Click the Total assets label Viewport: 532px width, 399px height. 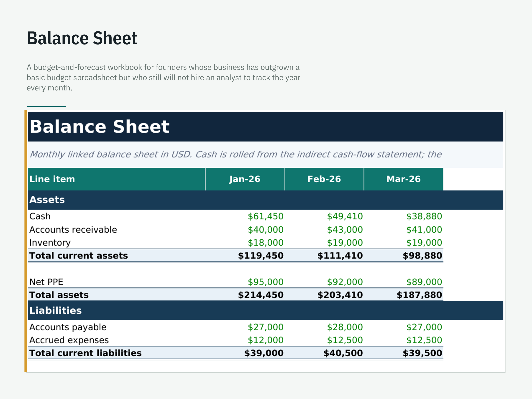pyautogui.click(x=59, y=295)
